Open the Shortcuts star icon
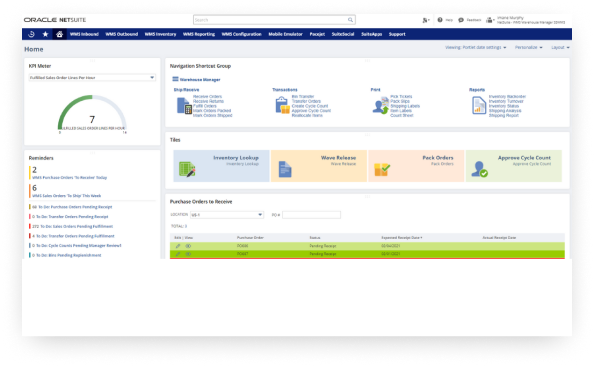Screen dimensions: 594x367 click(45, 34)
